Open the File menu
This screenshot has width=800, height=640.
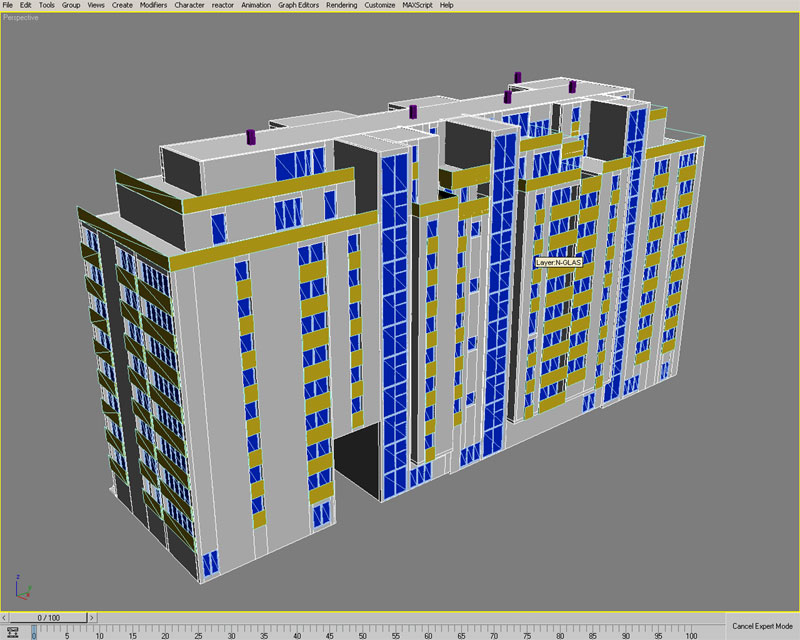8,5
